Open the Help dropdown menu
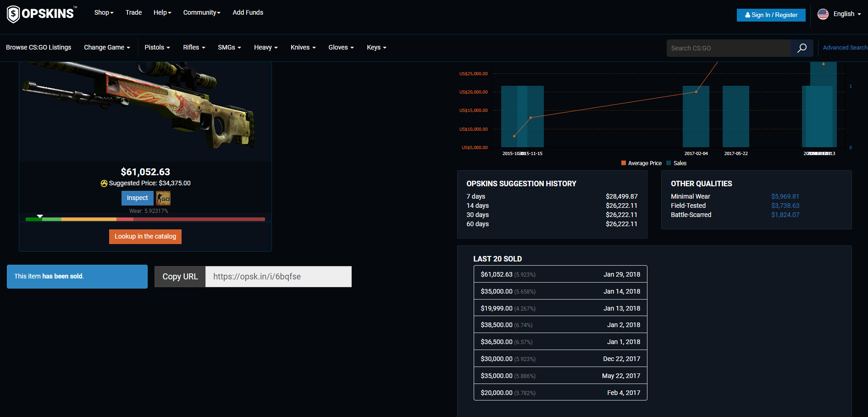This screenshot has height=417, width=868. click(x=162, y=12)
